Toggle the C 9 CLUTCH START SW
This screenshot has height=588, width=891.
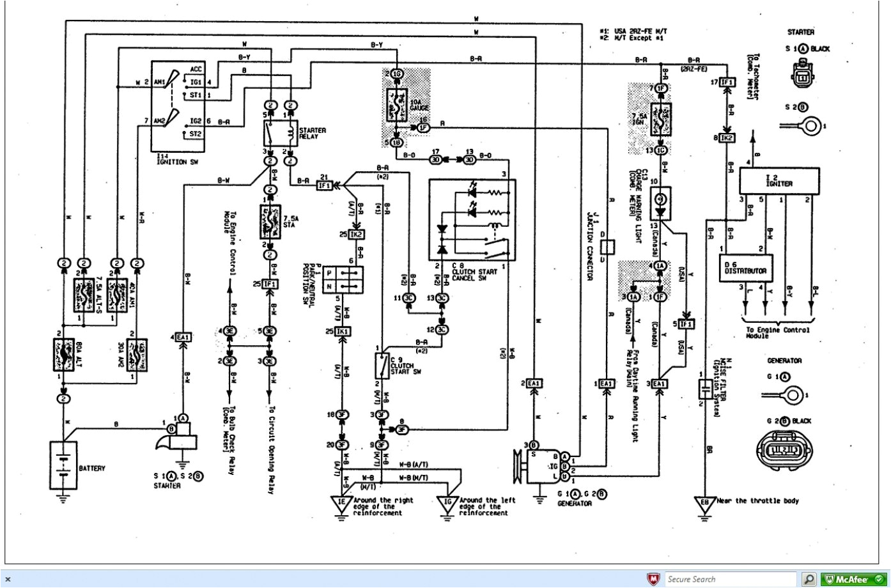[x=382, y=366]
